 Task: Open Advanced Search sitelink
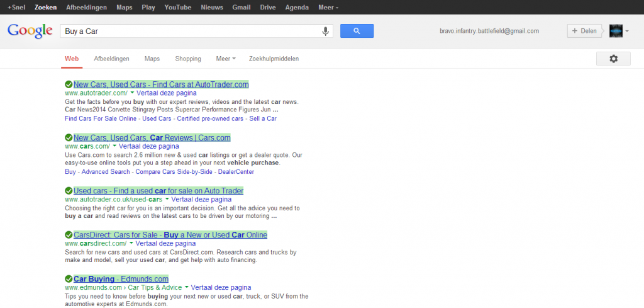pos(106,171)
